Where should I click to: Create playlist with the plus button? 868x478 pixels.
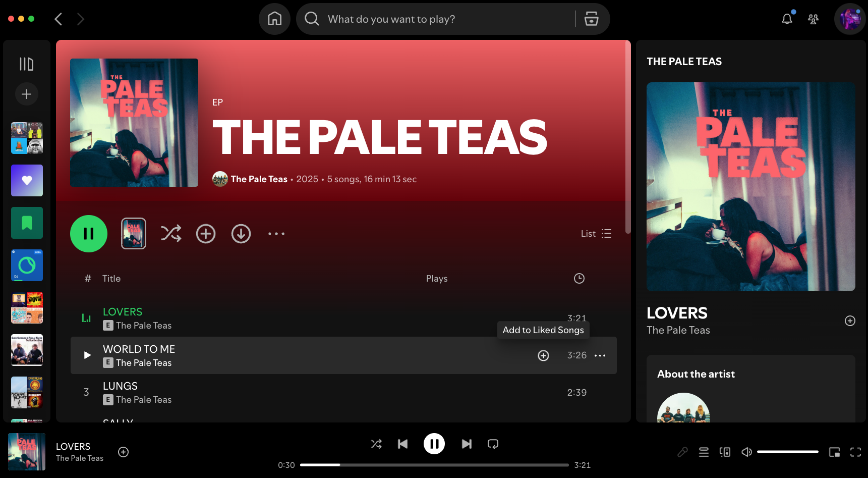coord(26,94)
